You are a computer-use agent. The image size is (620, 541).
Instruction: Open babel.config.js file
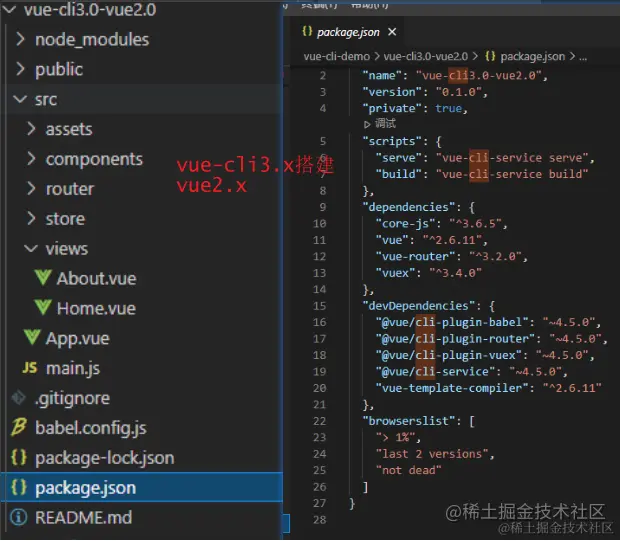pos(91,428)
